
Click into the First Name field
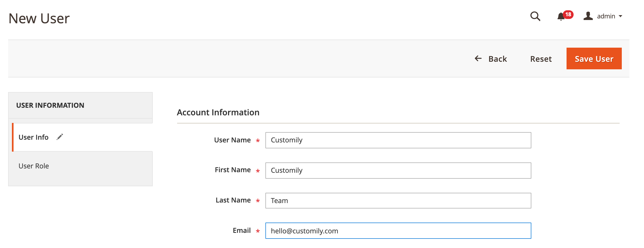(x=398, y=171)
